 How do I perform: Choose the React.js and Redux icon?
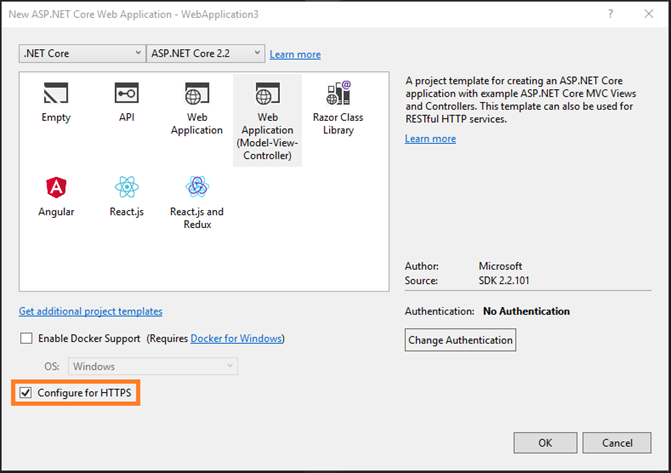coord(197,187)
